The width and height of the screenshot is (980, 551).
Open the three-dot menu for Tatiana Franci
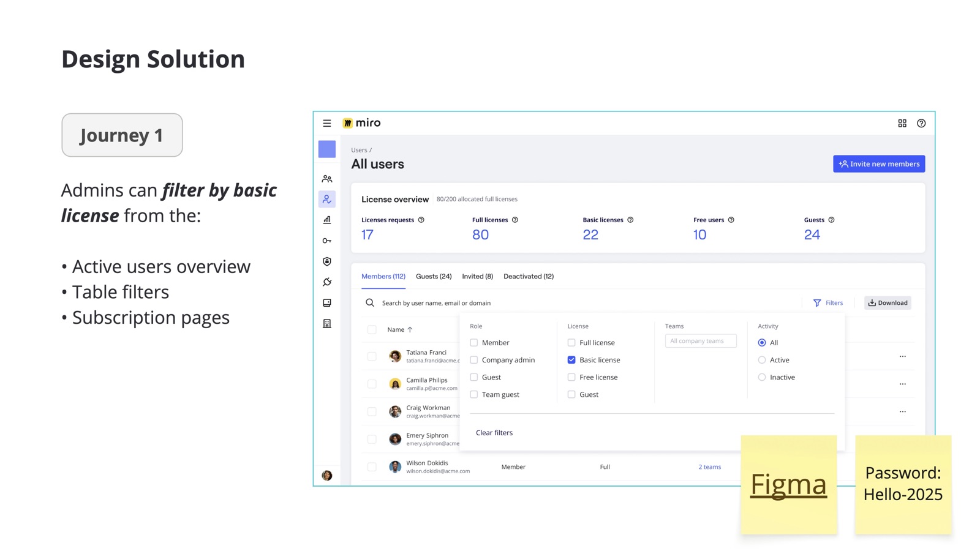[903, 356]
